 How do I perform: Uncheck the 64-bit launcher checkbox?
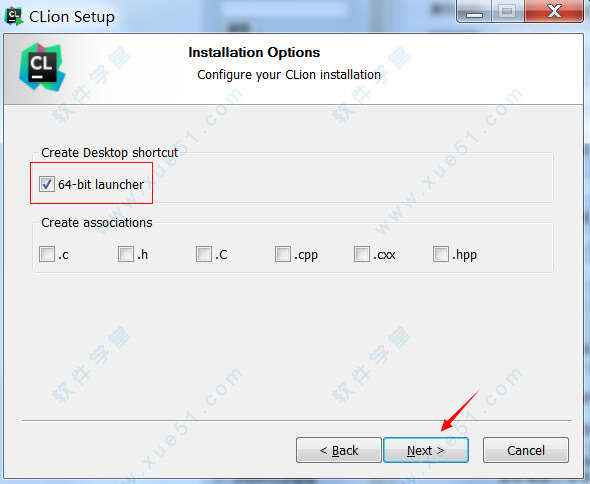pos(47,184)
